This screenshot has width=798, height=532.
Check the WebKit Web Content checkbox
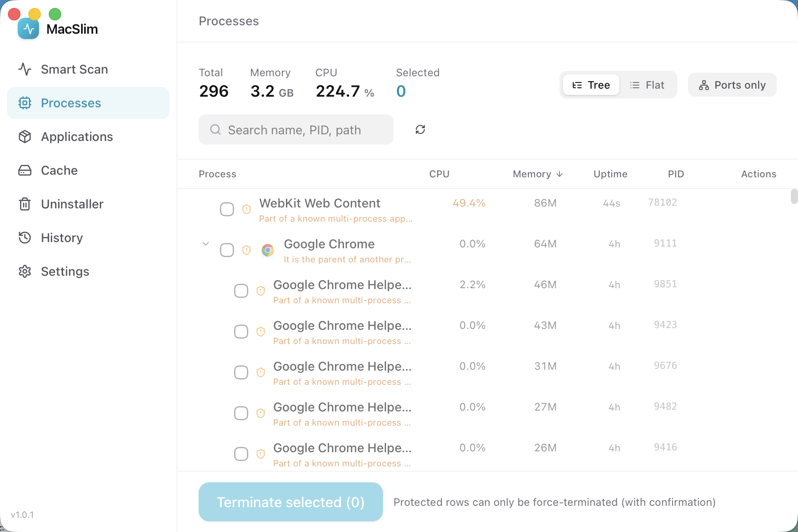(227, 209)
